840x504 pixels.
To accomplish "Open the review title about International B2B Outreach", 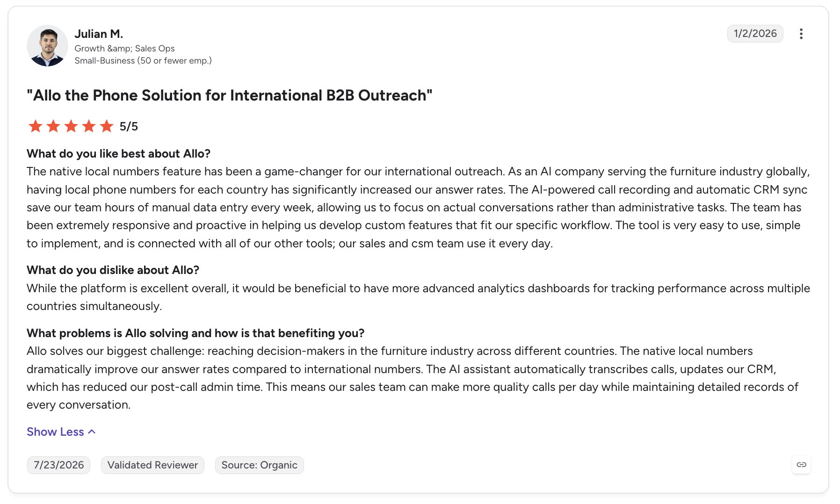I will [229, 95].
